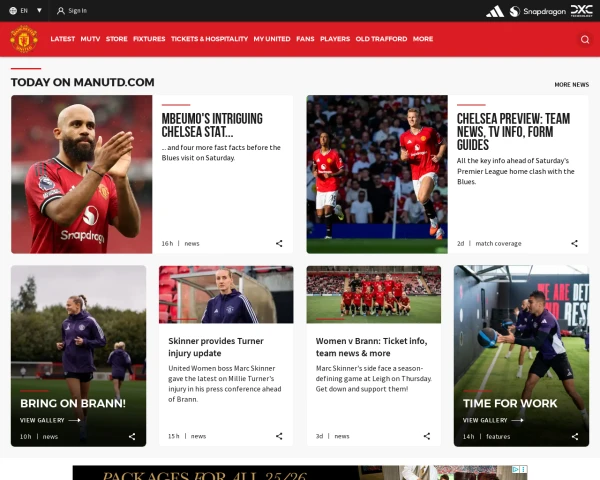
Task: Open the MY UNITED menu
Action: click(x=272, y=39)
